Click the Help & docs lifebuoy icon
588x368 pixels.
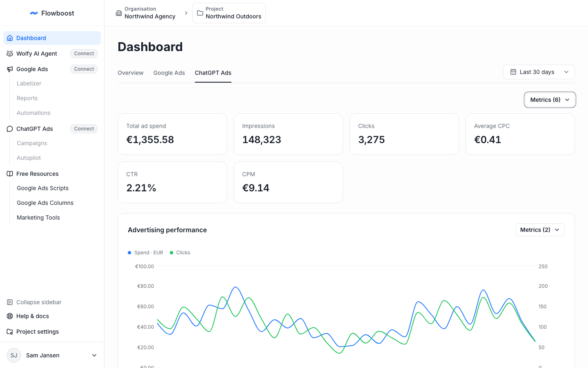10,316
